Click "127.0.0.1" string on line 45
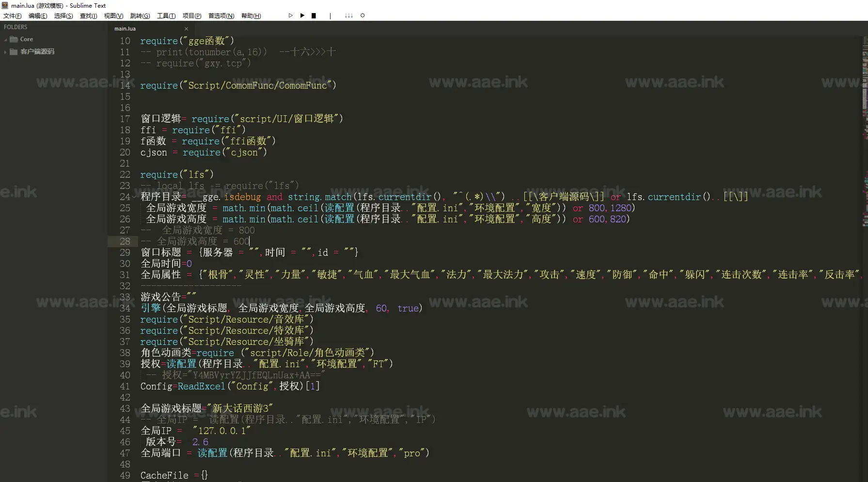This screenshot has width=868, height=482. (x=221, y=431)
